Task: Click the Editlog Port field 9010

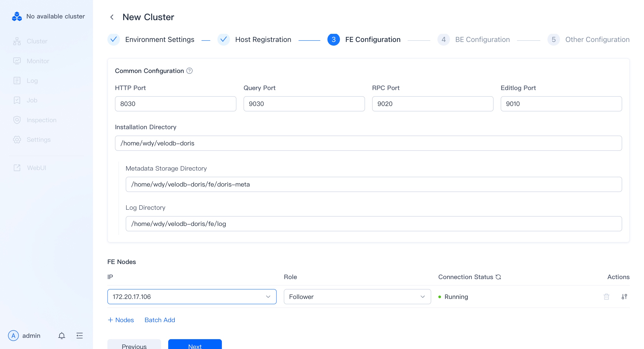Action: [561, 104]
